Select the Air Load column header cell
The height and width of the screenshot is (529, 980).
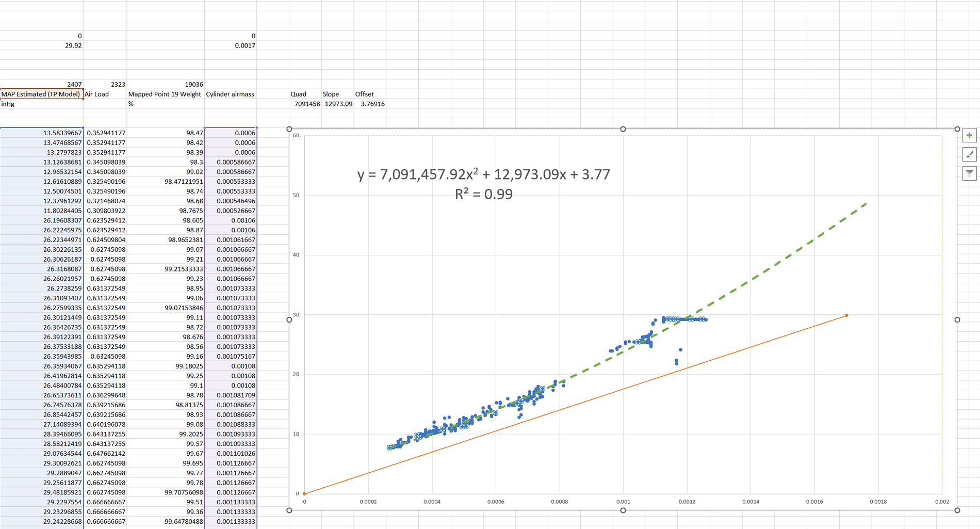click(x=105, y=94)
